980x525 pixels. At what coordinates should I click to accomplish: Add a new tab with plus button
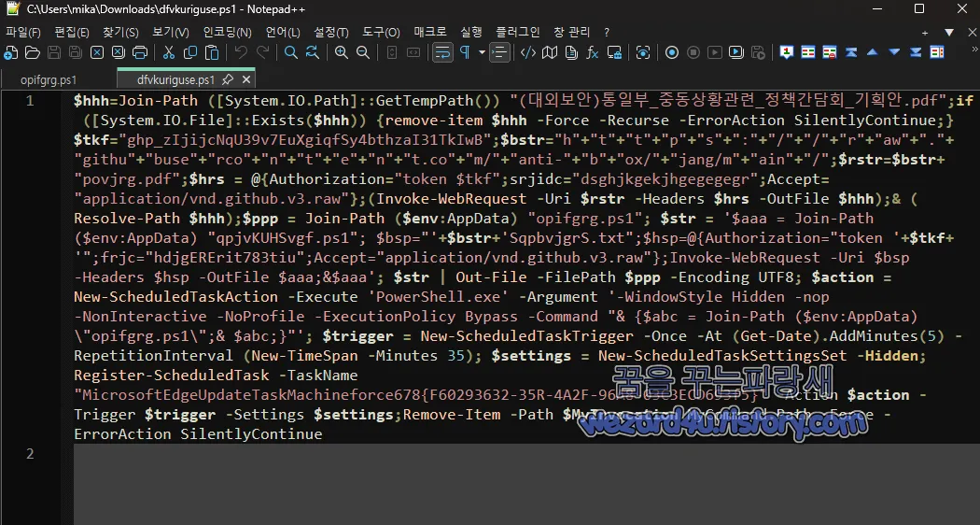925,33
